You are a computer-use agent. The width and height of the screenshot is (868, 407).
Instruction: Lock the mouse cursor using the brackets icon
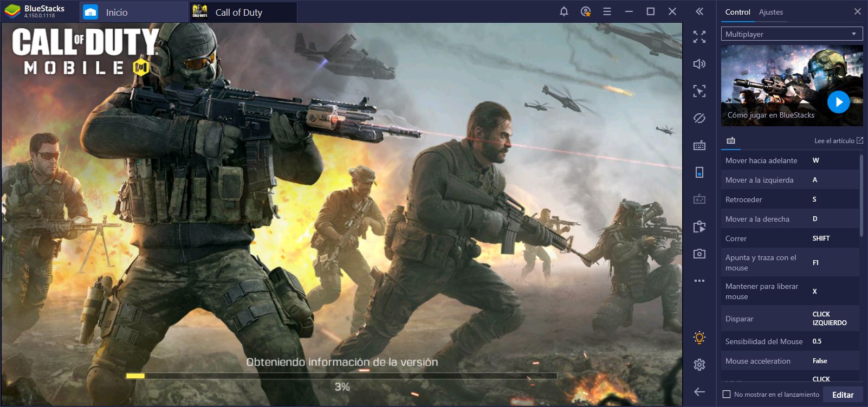[699, 91]
